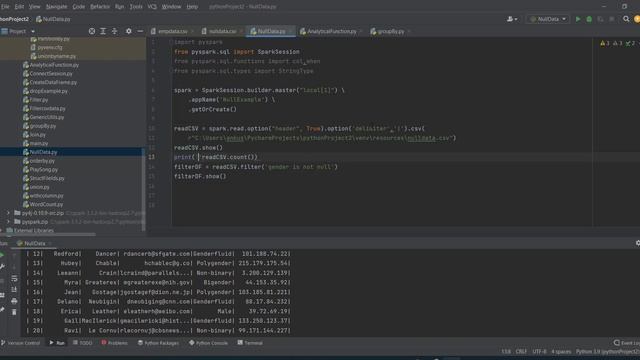Click NullData.py breadcrumb in navigation bar

click(53, 19)
